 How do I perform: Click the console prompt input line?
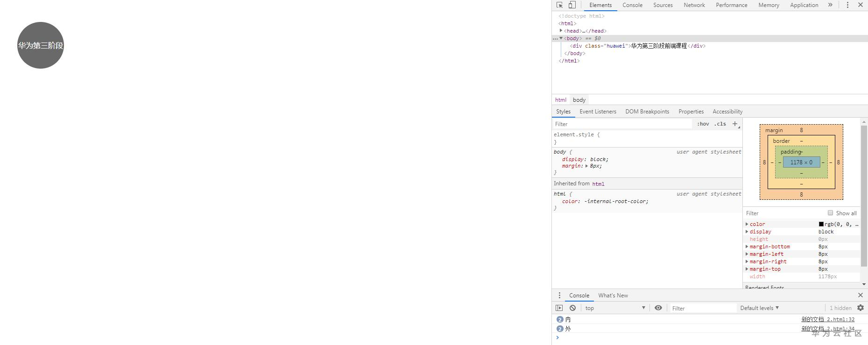(x=710, y=338)
